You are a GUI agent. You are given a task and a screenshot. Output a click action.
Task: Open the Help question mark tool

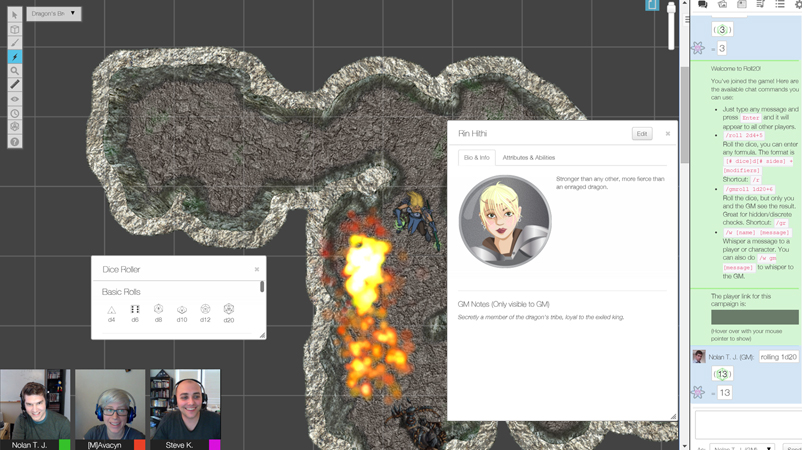[x=14, y=142]
